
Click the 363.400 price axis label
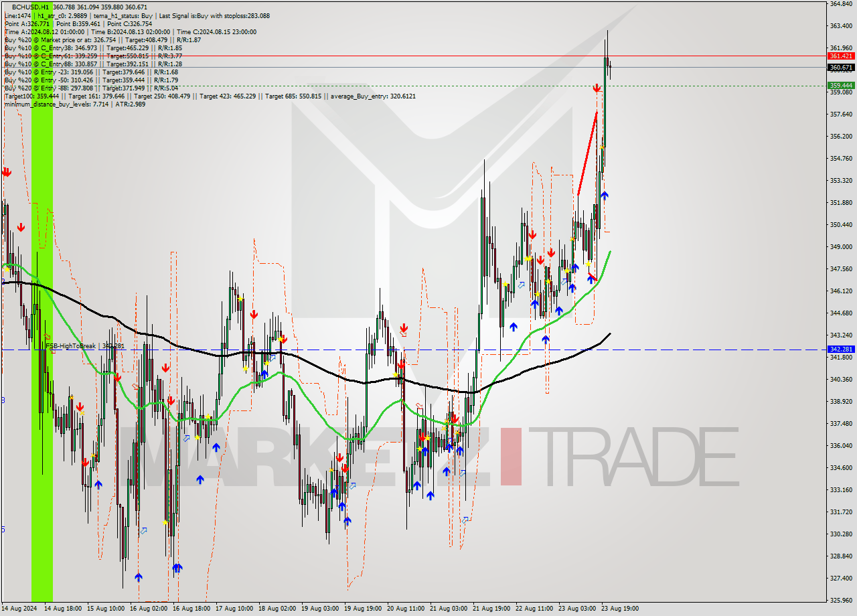click(x=840, y=25)
